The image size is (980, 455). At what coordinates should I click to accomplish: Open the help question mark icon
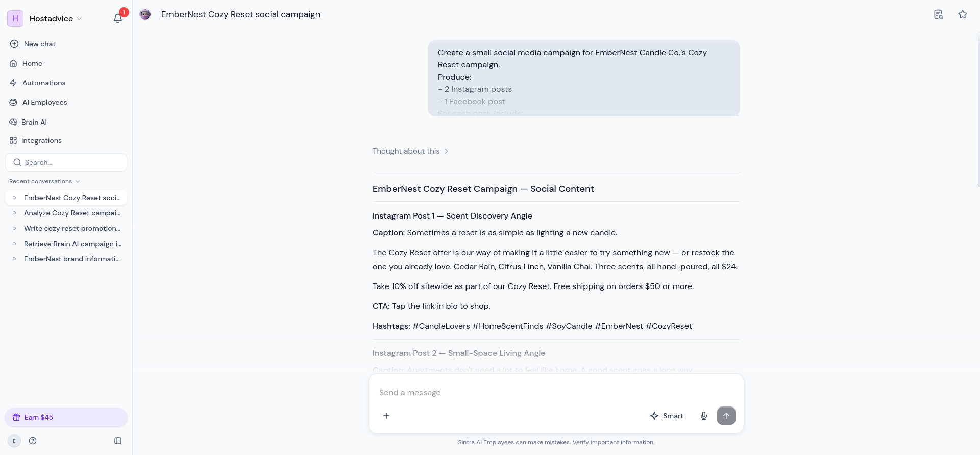33,441
